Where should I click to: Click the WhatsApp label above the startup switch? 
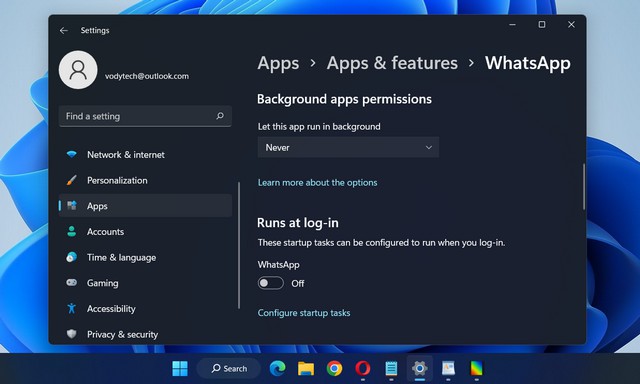pyautogui.click(x=278, y=264)
